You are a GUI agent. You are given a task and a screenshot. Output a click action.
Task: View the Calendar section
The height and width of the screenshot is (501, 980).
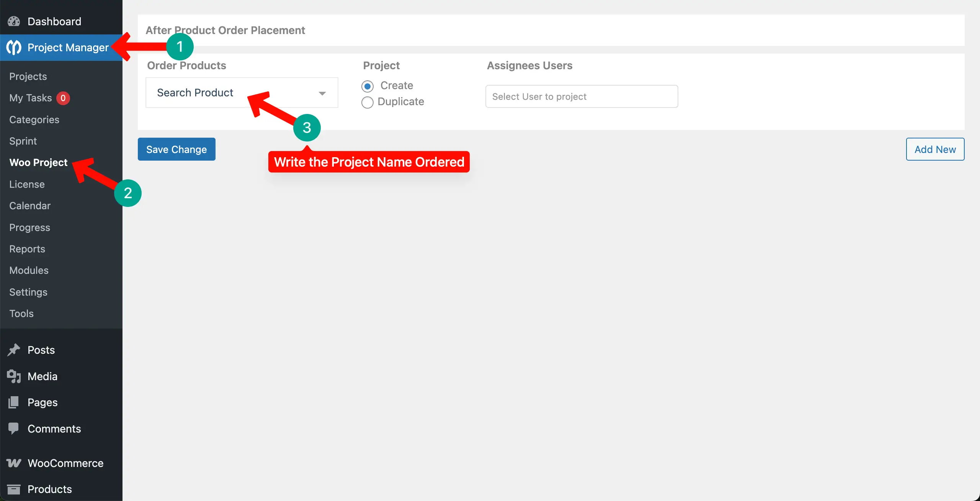point(30,205)
